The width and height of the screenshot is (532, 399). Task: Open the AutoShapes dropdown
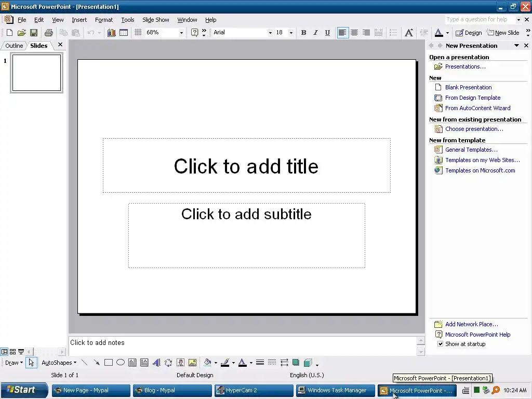(59, 363)
